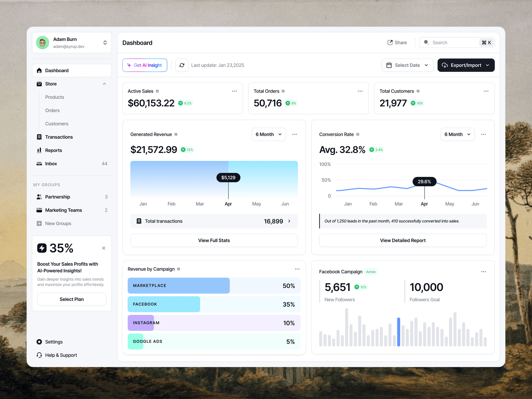Open three-dot menu on Facebook Campaign card

483,272
